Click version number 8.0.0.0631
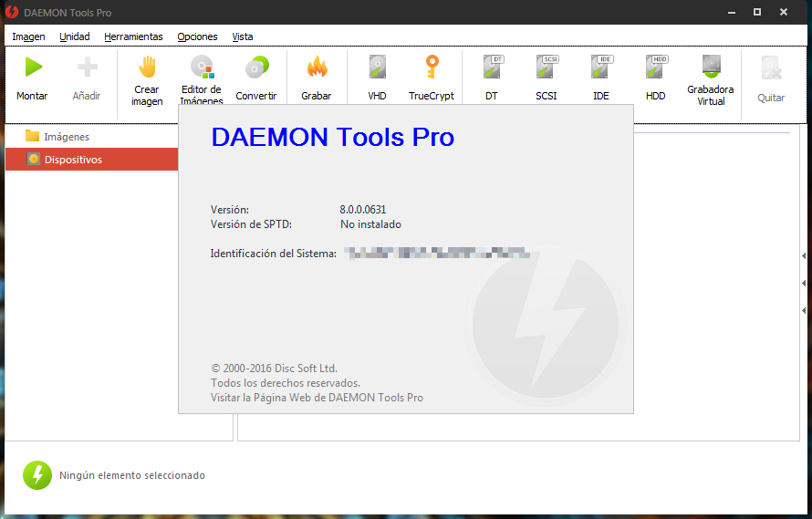812x519 pixels. click(x=362, y=210)
